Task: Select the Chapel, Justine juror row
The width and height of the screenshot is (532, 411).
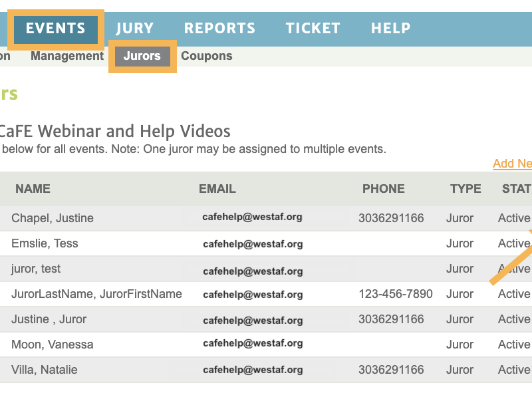Action: [266, 218]
